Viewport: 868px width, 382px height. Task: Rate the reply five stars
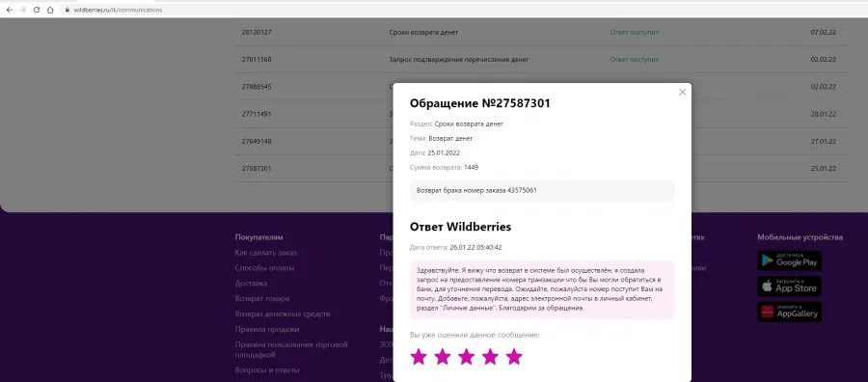514,357
